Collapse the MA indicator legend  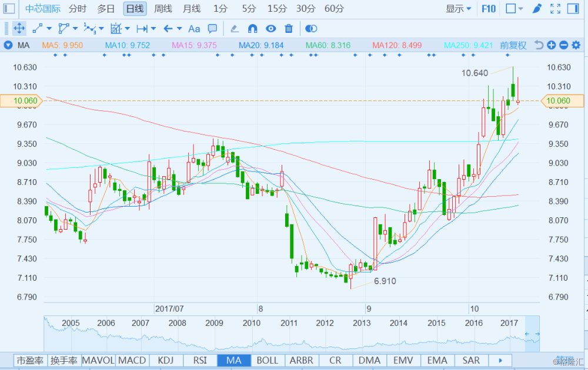[8, 45]
